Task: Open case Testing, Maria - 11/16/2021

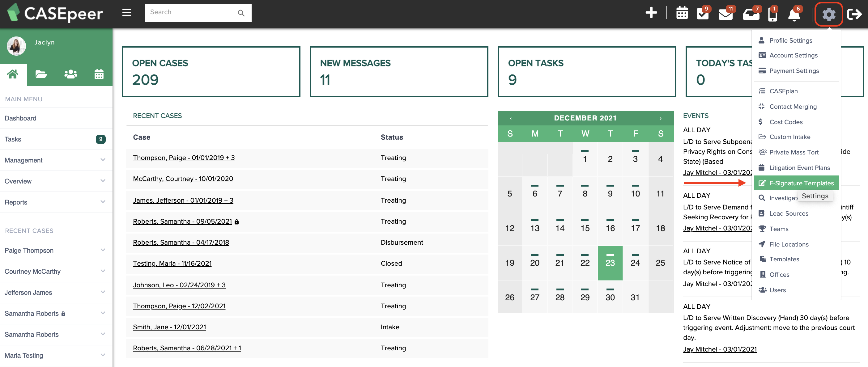Action: point(172,263)
